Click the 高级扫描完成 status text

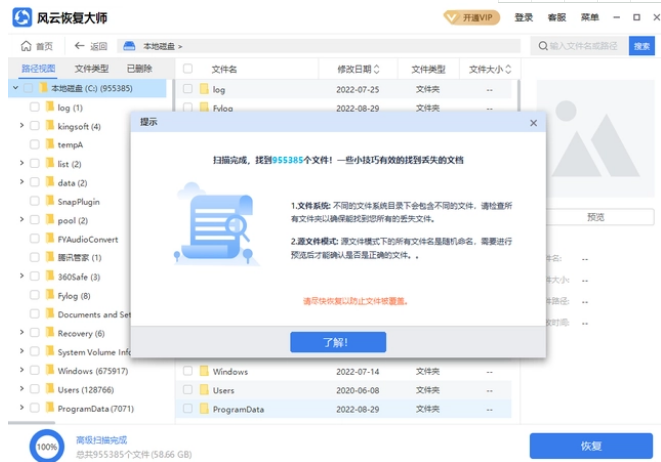(x=102, y=440)
